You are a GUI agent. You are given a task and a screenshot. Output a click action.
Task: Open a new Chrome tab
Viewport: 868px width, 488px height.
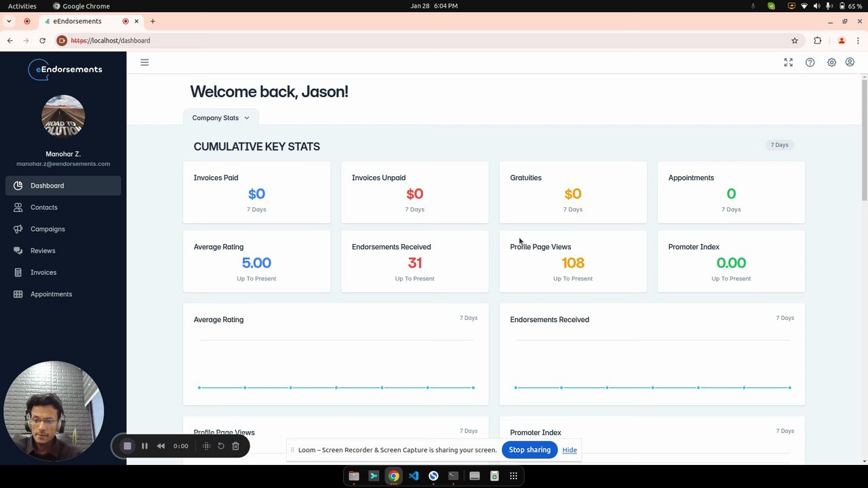(153, 22)
